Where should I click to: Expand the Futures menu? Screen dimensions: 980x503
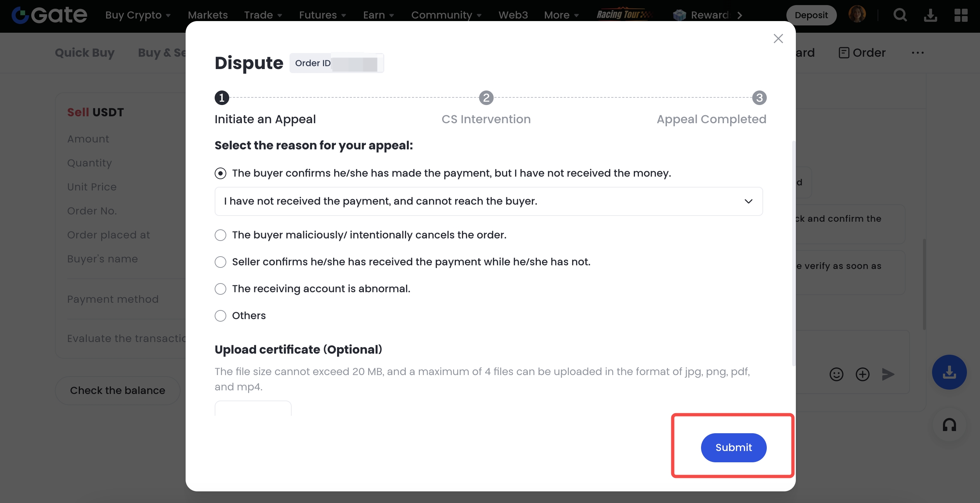(322, 15)
